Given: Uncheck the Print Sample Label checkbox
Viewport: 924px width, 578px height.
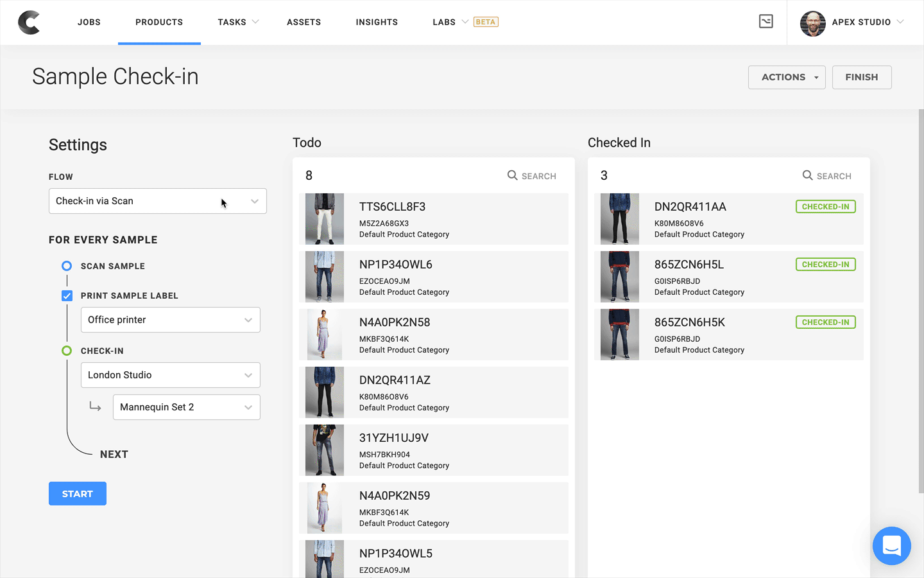Looking at the screenshot, I should 67,295.
